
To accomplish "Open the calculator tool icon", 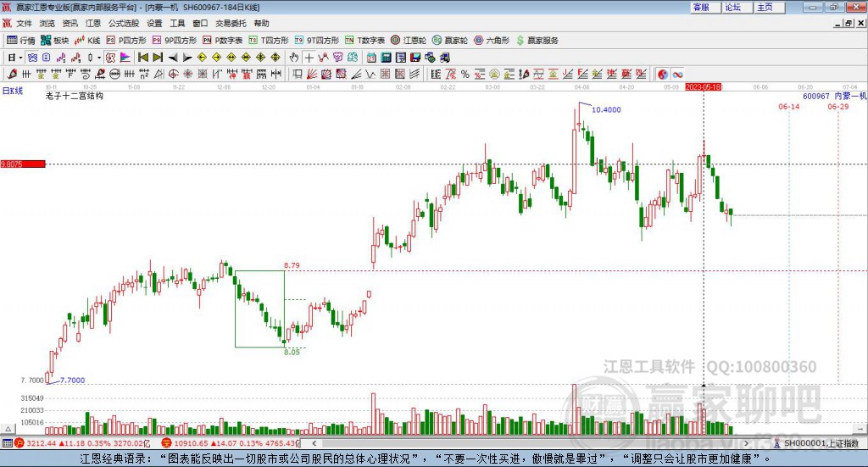I will click(386, 58).
